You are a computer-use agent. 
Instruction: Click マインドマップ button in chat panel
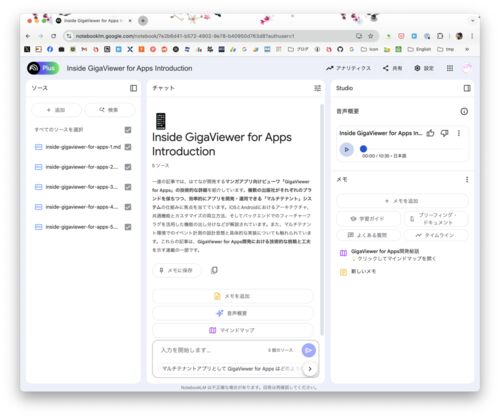click(233, 330)
